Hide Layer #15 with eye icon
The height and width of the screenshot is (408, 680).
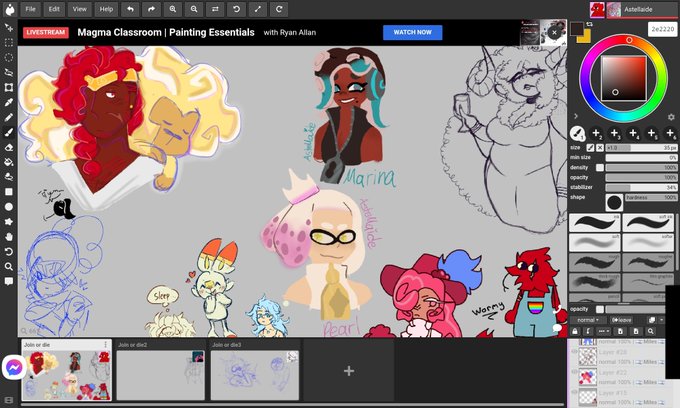click(x=574, y=392)
